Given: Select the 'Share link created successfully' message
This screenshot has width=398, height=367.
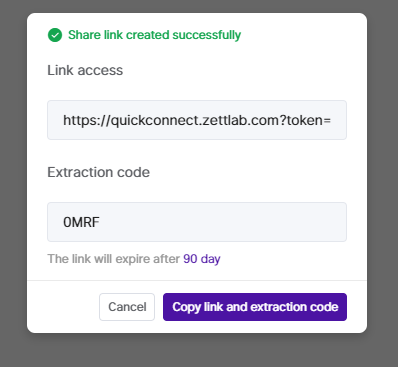Looking at the screenshot, I should (154, 35).
